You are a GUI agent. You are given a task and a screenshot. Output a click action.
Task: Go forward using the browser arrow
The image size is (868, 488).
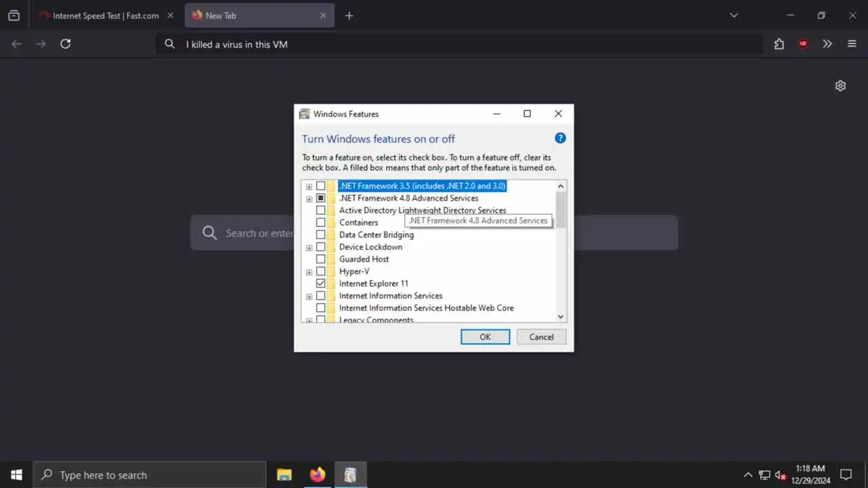click(41, 44)
